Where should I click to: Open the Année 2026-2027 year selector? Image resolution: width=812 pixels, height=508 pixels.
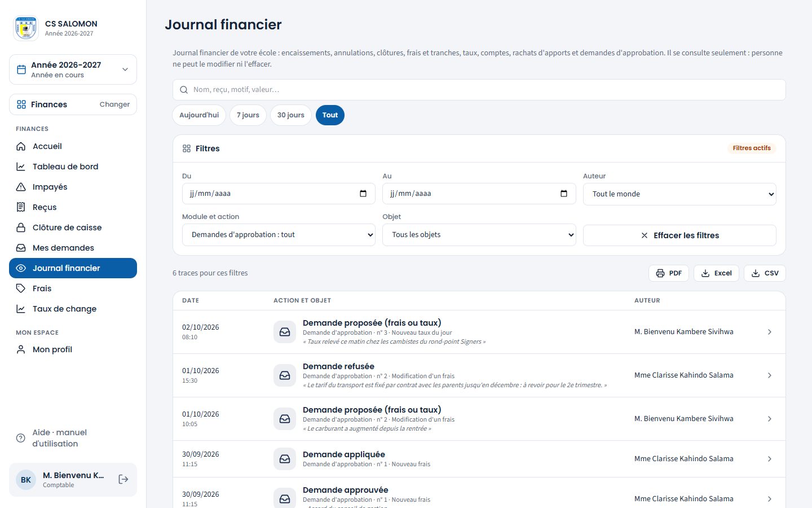pyautogui.click(x=73, y=69)
